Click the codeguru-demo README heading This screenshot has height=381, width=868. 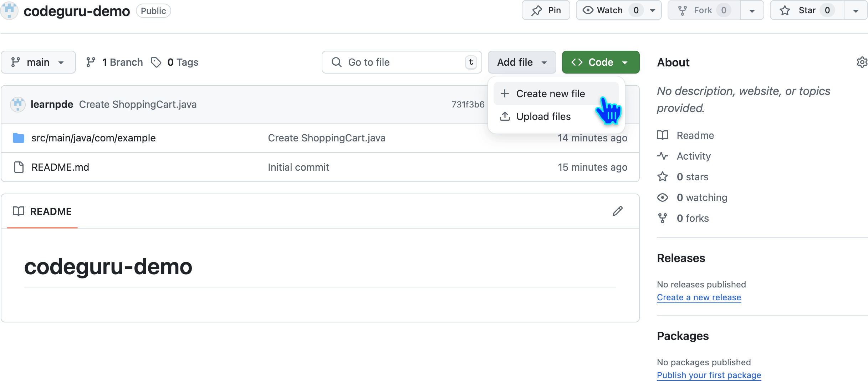(x=108, y=266)
